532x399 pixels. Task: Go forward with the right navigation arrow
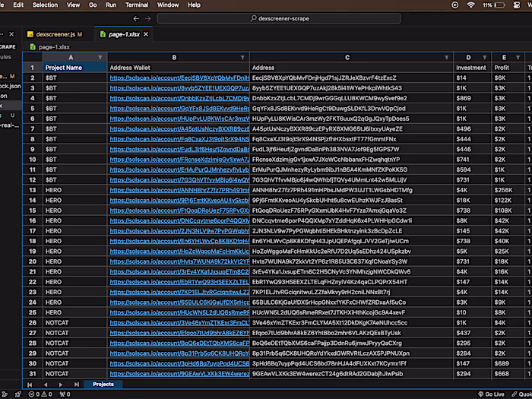coord(148,19)
